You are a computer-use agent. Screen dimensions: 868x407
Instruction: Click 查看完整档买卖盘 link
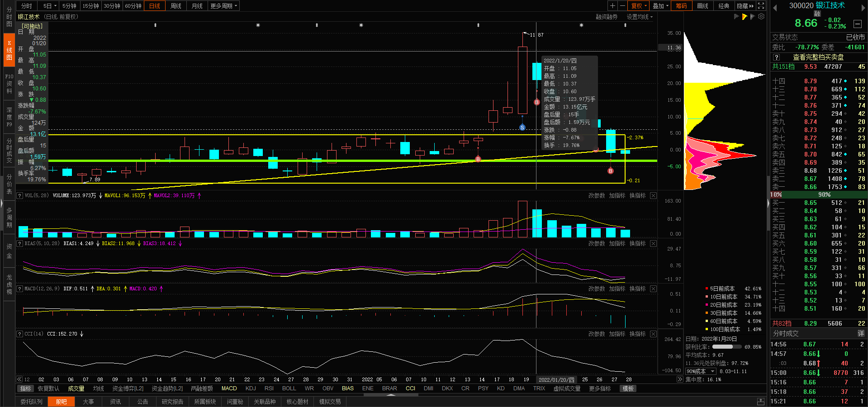click(818, 57)
